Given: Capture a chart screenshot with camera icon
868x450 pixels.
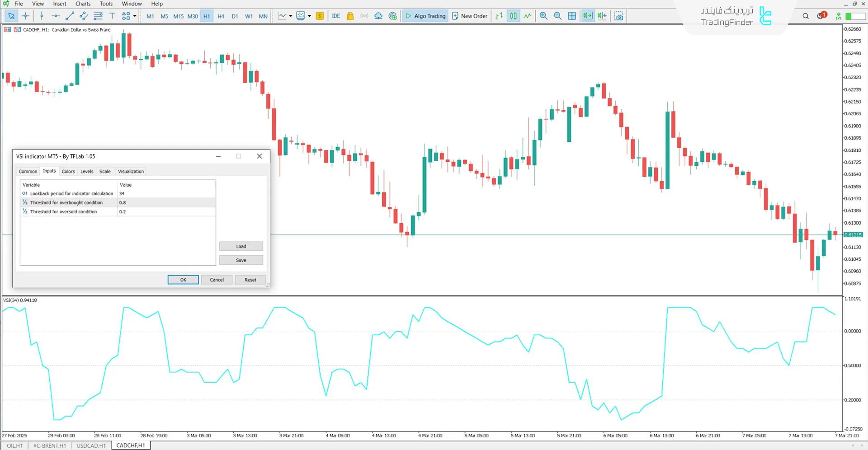Looking at the screenshot, I should 618,16.
